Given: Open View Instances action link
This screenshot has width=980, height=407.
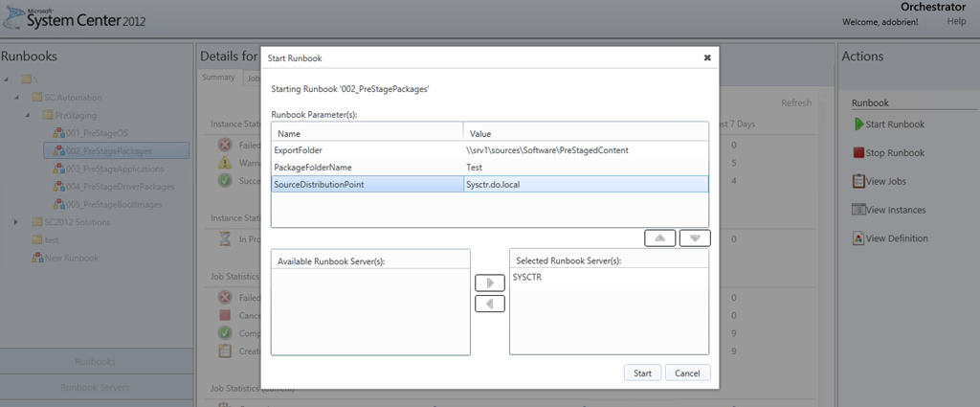Looking at the screenshot, I should (x=896, y=210).
